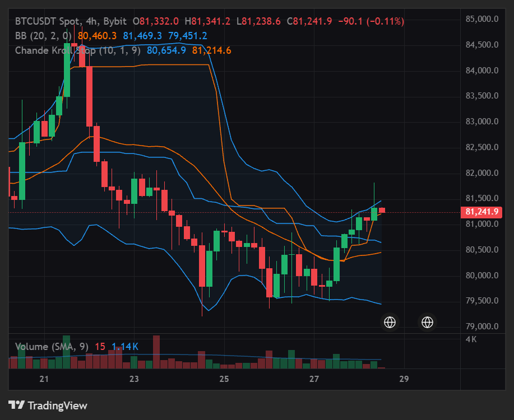Viewport: 514px width, 420px height.
Task: Click the 81,500.0 price axis label
Action: pos(482,198)
